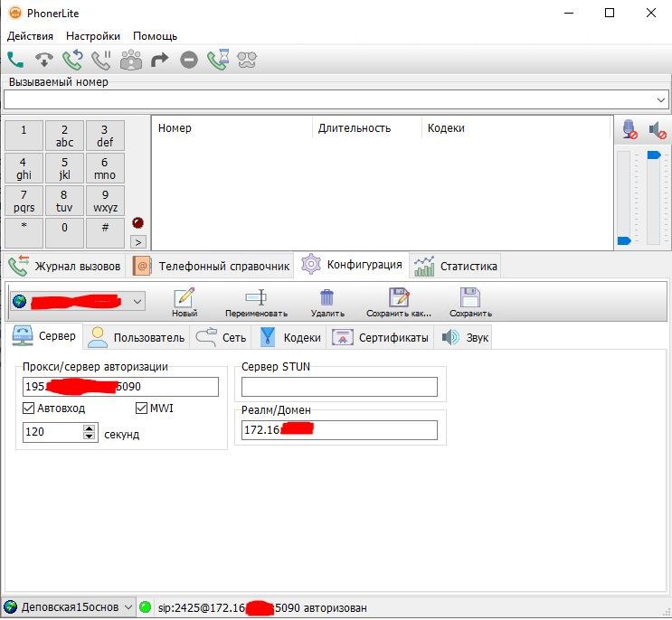Screen dimensions: 672x620
Task: Click the Сервер STUN input field
Action: (x=339, y=387)
